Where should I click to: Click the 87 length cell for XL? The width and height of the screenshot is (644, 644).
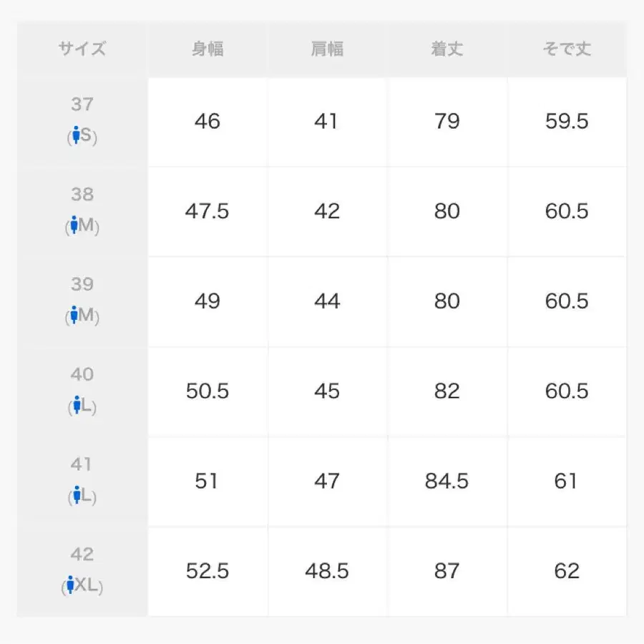pyautogui.click(x=447, y=571)
